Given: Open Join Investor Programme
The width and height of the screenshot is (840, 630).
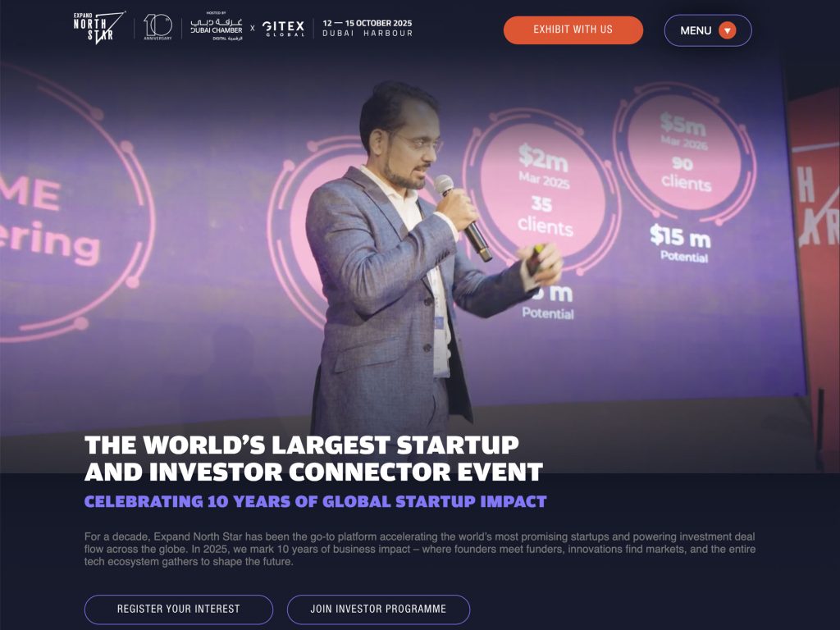Looking at the screenshot, I should point(378,609).
